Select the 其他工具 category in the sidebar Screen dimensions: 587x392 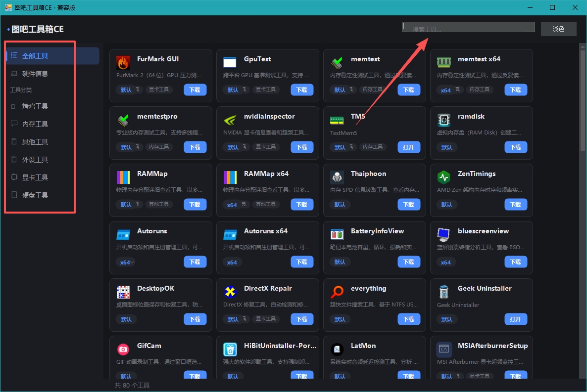(53, 142)
